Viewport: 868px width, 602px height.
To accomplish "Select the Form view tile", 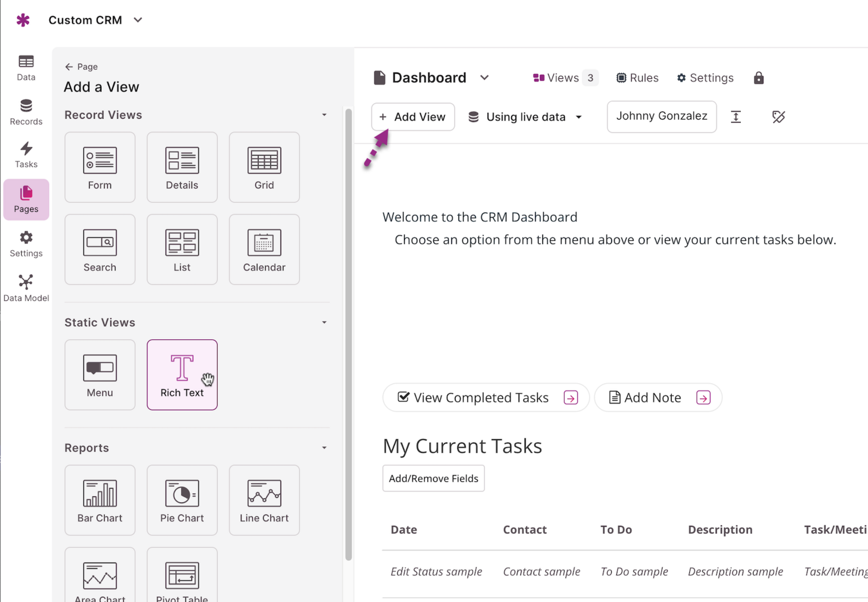I will [100, 167].
